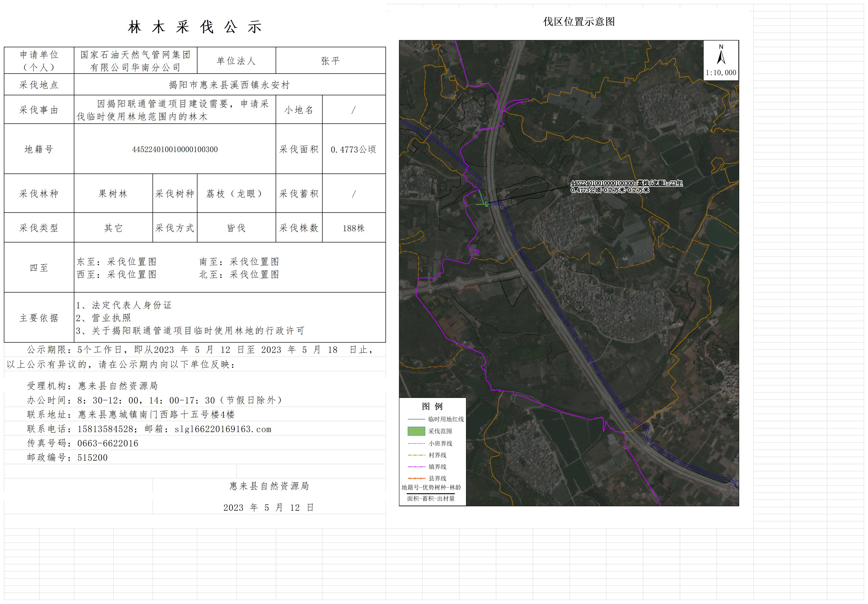Viewport: 868px width, 604px height.
Task: Click the red 县界线 legend symbol
Action: pos(416,479)
